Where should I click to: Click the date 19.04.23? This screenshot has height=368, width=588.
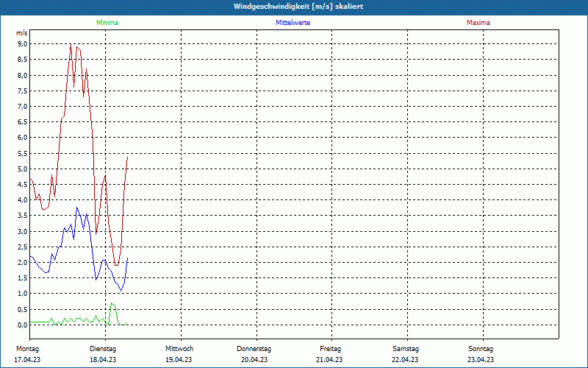[179, 360]
